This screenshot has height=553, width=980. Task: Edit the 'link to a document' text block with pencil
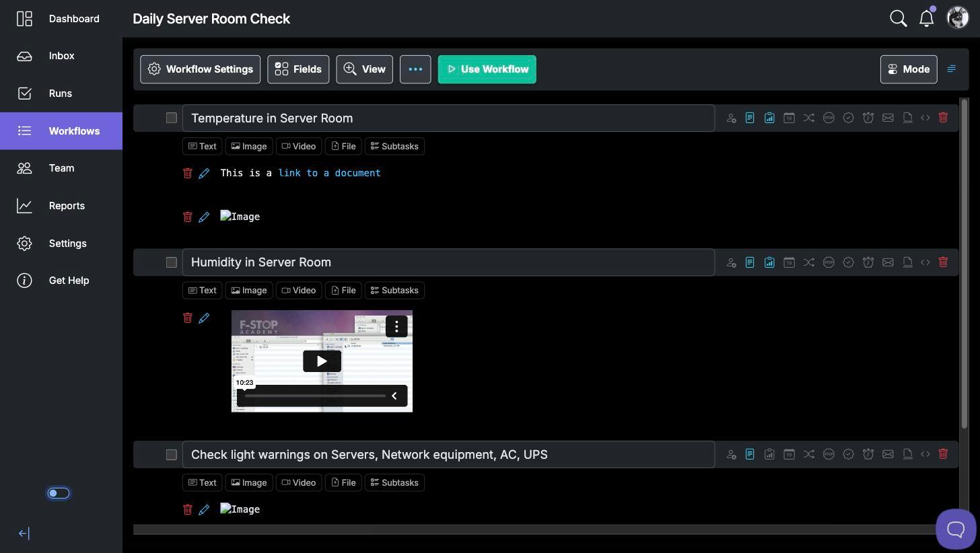204,174
